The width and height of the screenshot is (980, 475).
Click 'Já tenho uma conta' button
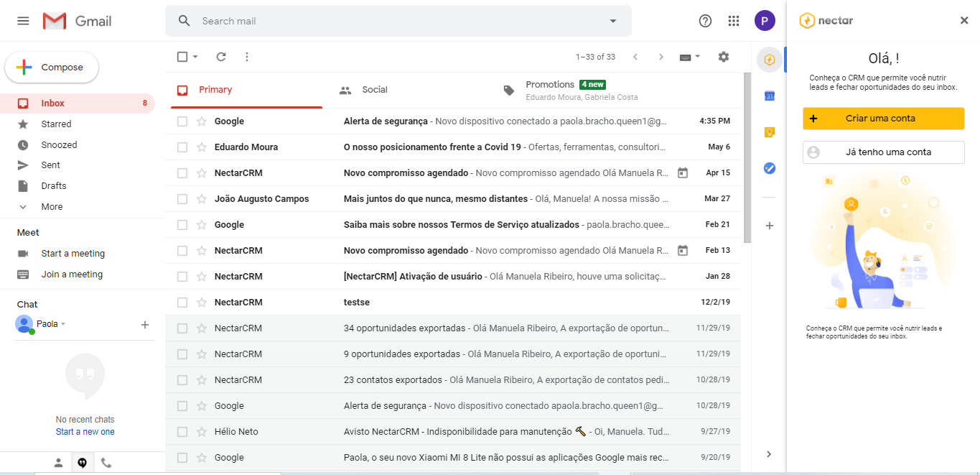883,152
